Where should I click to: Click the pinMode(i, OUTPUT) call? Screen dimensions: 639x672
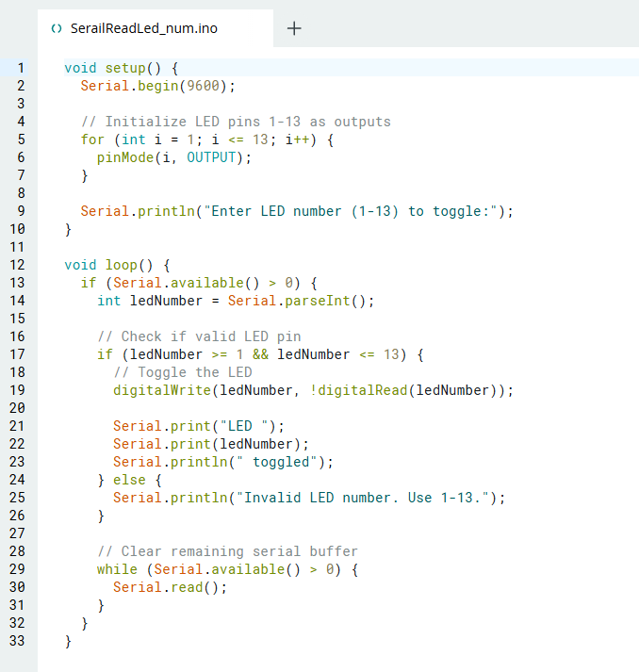174,157
